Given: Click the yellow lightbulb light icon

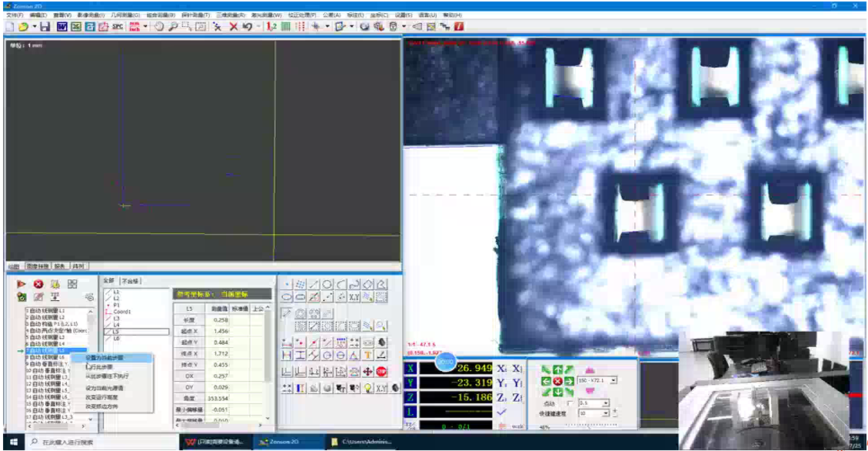Looking at the screenshot, I should [x=367, y=389].
